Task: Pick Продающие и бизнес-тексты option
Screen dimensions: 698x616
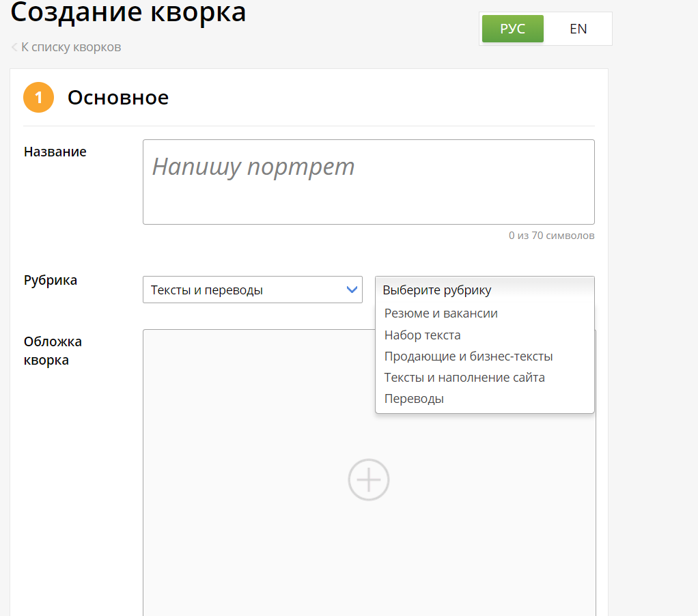Action: [x=466, y=356]
